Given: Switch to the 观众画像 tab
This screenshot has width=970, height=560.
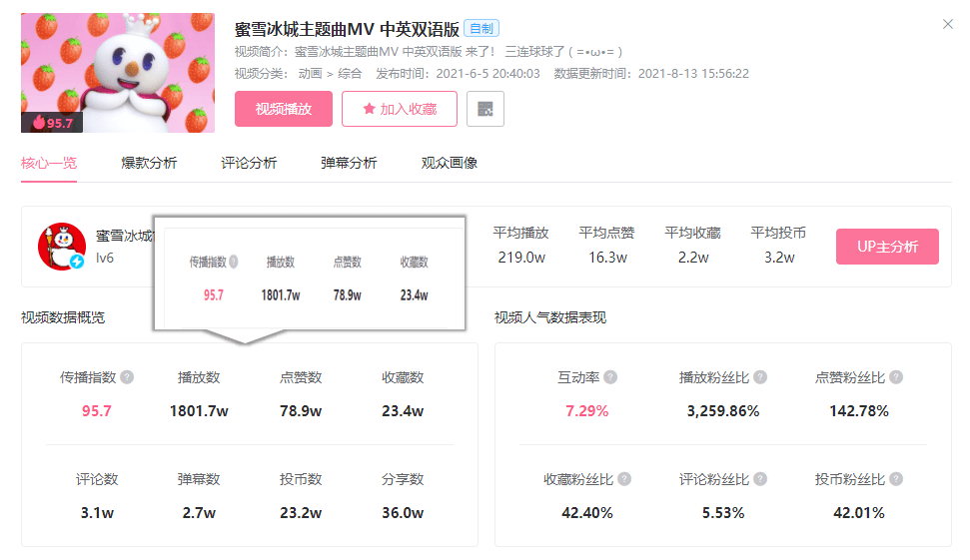Looking at the screenshot, I should 450,163.
